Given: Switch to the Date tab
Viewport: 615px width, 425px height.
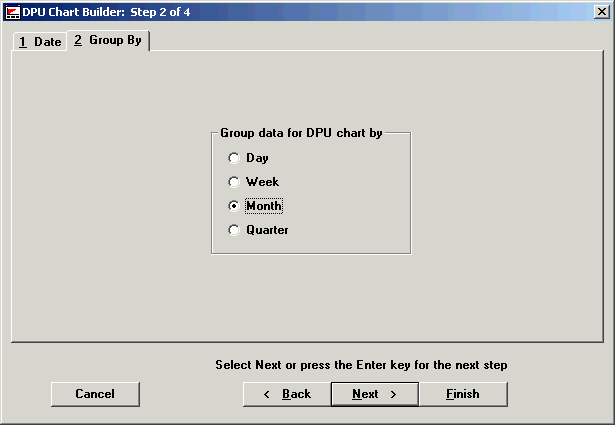Looking at the screenshot, I should pyautogui.click(x=40, y=42).
